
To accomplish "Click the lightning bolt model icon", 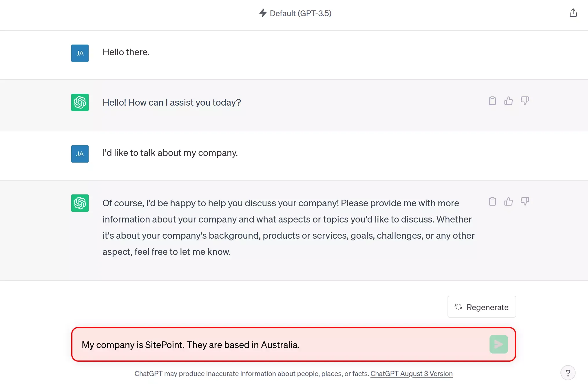I will [263, 13].
